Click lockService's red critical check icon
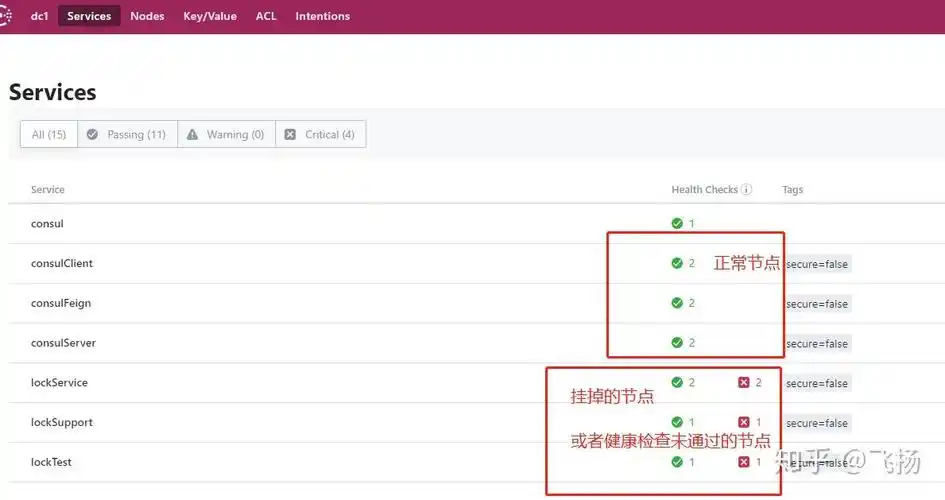This screenshot has width=945, height=500. tap(744, 383)
